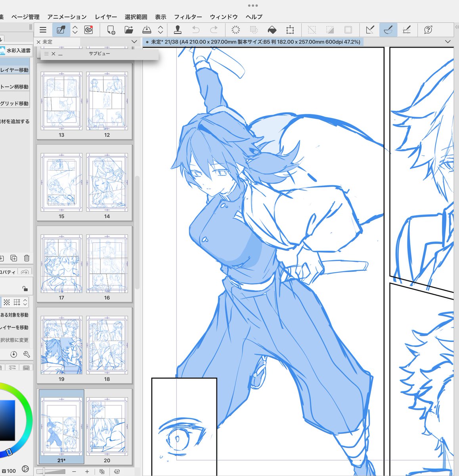Open the hamburger menu in command bar
This screenshot has width=459, height=476.
[43, 30]
